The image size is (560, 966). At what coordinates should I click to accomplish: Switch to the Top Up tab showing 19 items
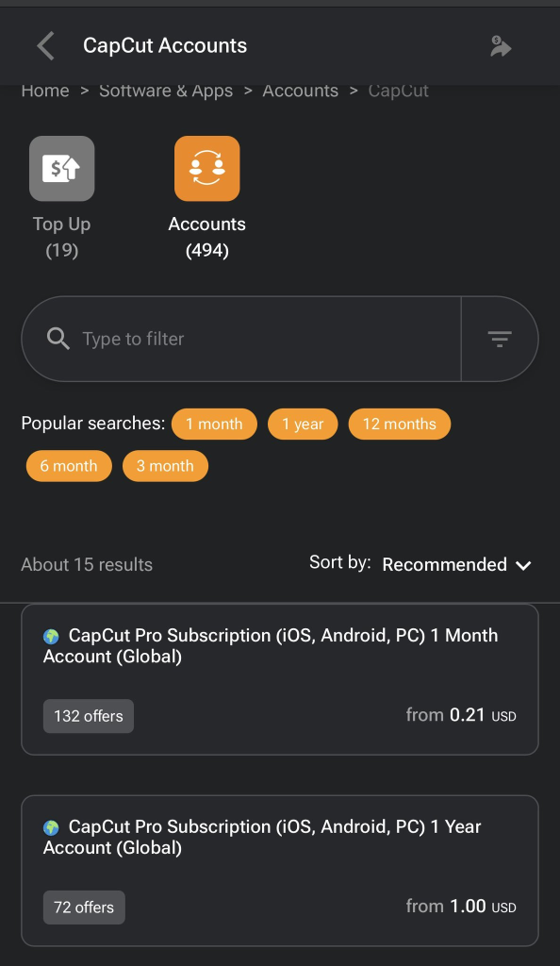[x=61, y=193]
